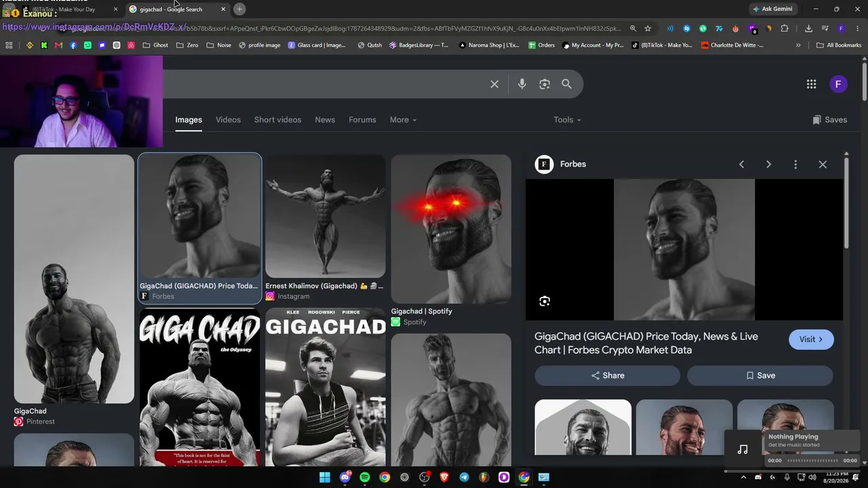This screenshot has width=868, height=488.
Task: Open the large Forbes preview image
Action: (684, 249)
